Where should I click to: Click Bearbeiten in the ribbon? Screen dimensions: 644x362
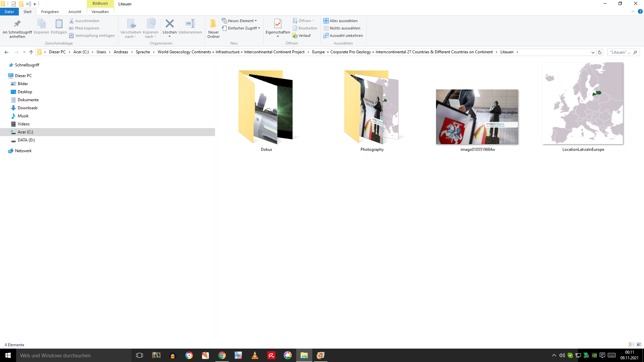[305, 28]
